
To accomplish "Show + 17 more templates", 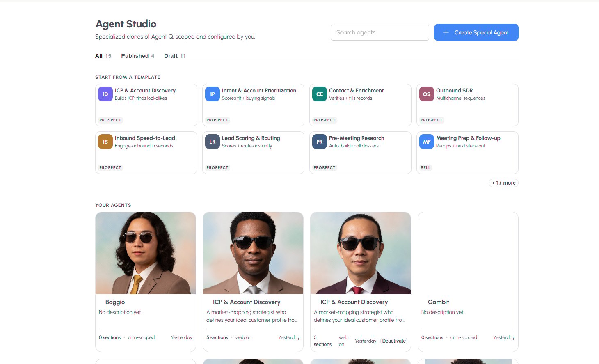I will tap(503, 183).
